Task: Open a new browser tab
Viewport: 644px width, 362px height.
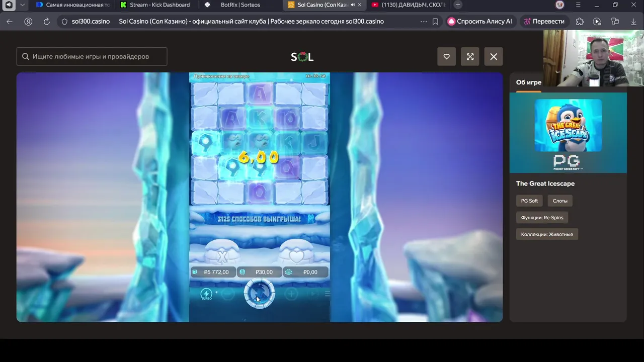Action: 458,5
